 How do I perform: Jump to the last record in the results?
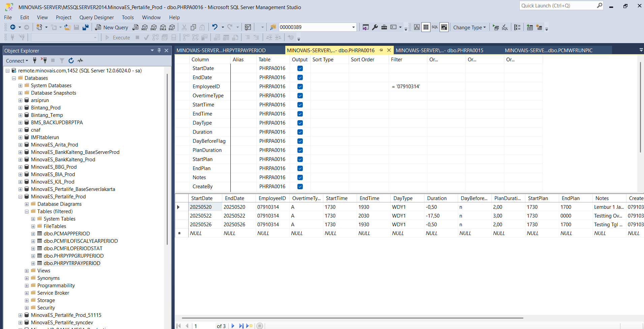pyautogui.click(x=241, y=326)
